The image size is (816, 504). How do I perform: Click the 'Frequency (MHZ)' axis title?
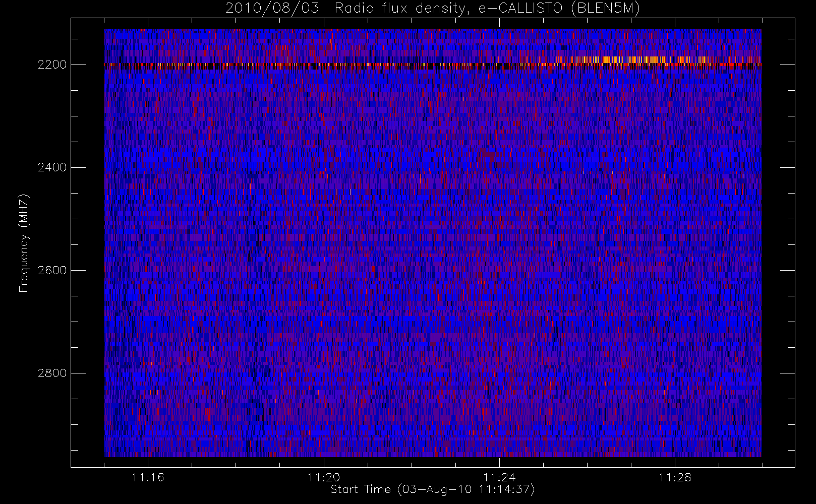click(x=24, y=243)
